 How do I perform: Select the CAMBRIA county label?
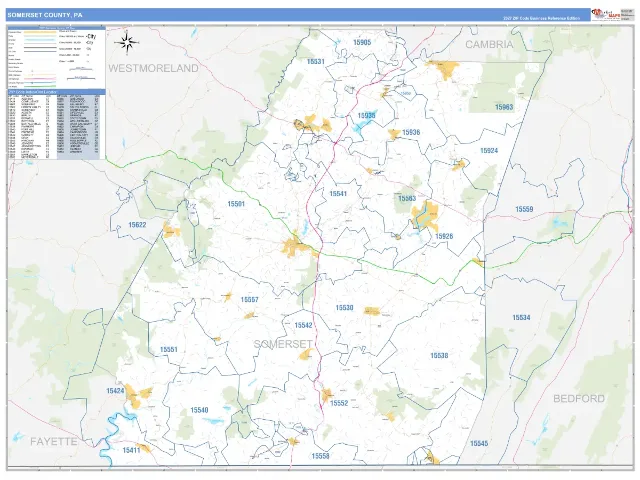489,44
